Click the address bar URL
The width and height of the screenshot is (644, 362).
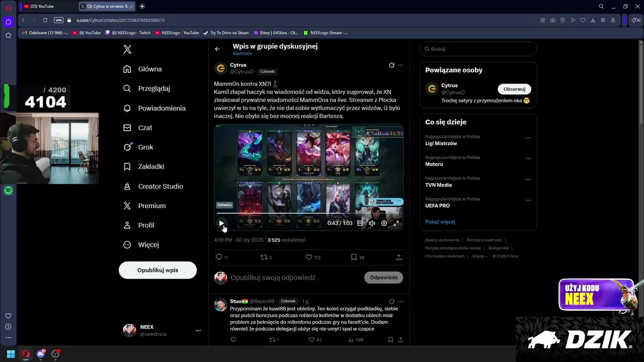coord(121,20)
